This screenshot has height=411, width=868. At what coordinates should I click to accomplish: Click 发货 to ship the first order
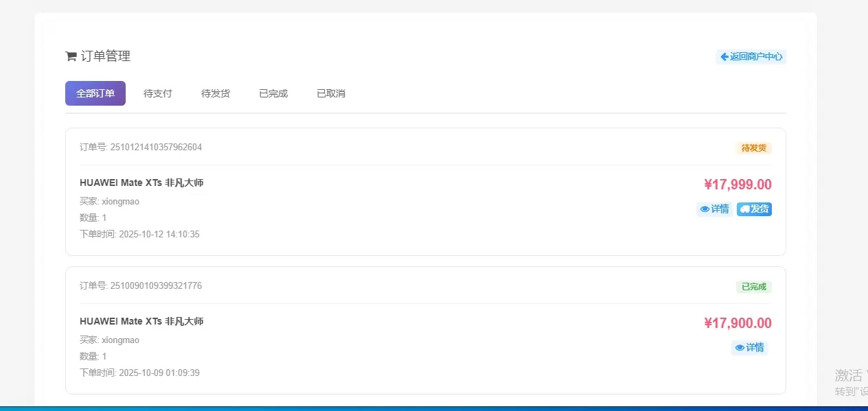point(754,209)
